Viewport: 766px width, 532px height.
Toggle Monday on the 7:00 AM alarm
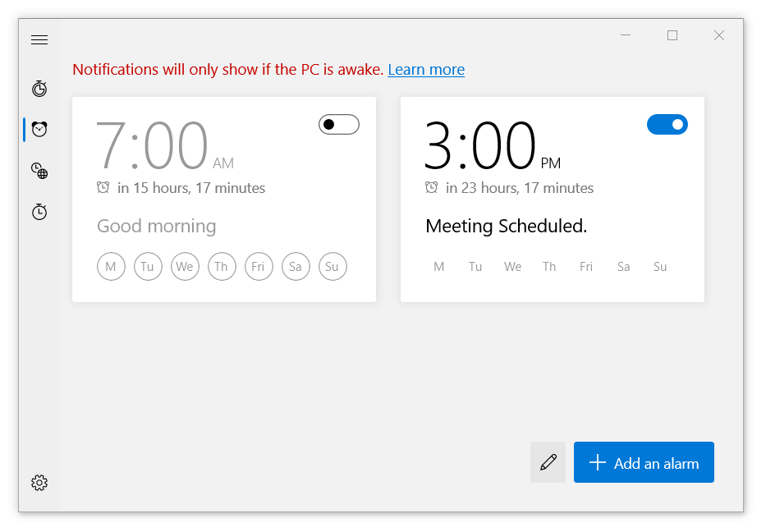coord(111,266)
